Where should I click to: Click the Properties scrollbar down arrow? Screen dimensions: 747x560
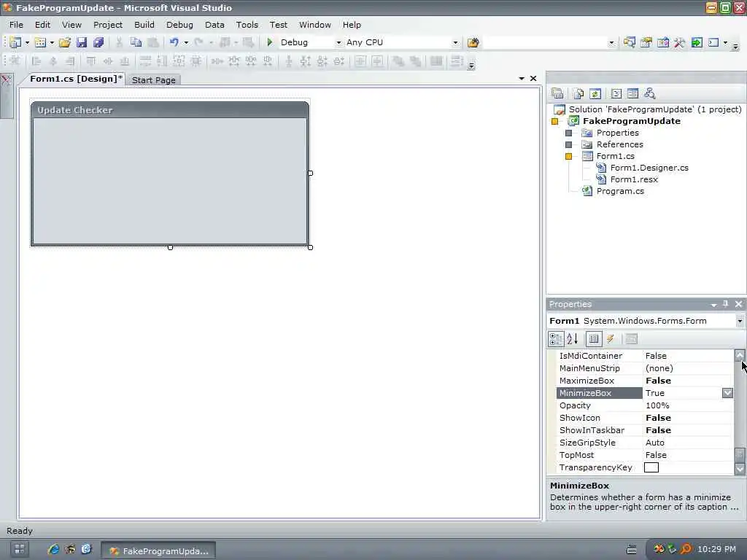coord(740,470)
